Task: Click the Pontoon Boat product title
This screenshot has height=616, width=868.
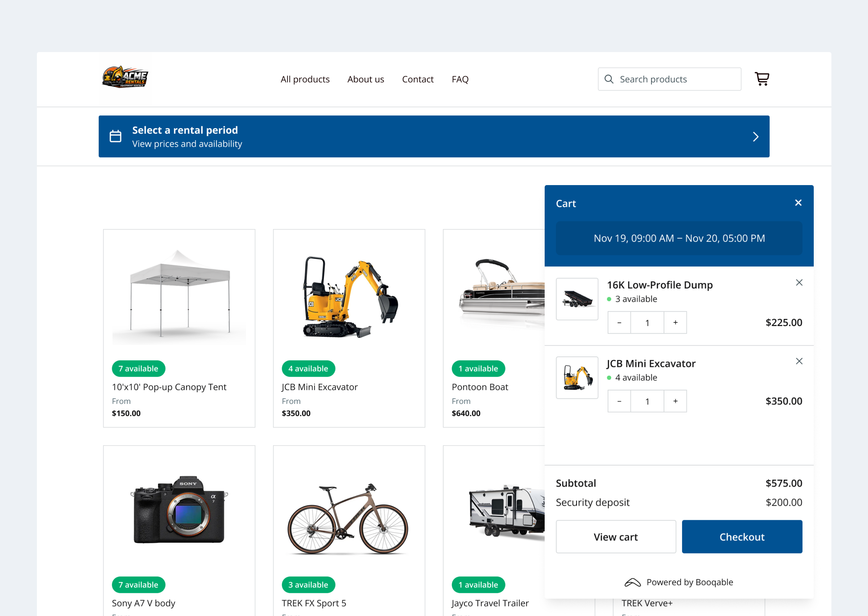Action: click(x=480, y=387)
